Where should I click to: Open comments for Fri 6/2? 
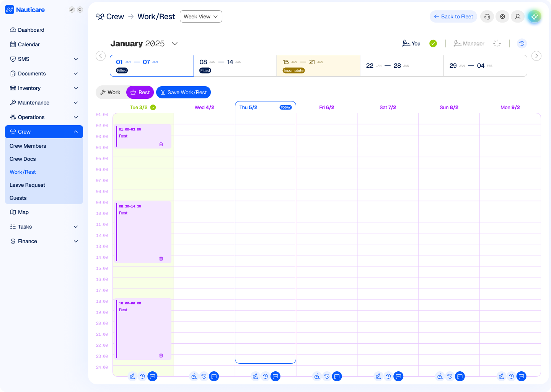point(337,376)
